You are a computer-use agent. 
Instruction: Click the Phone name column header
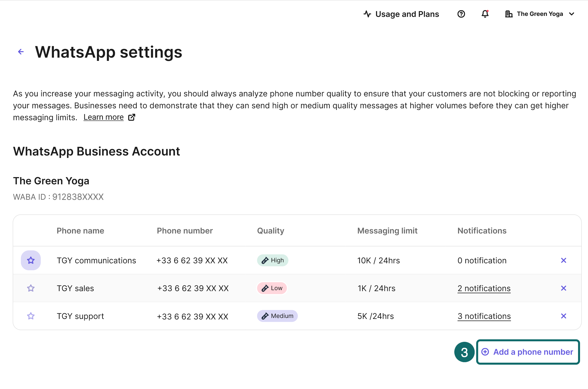(80, 231)
